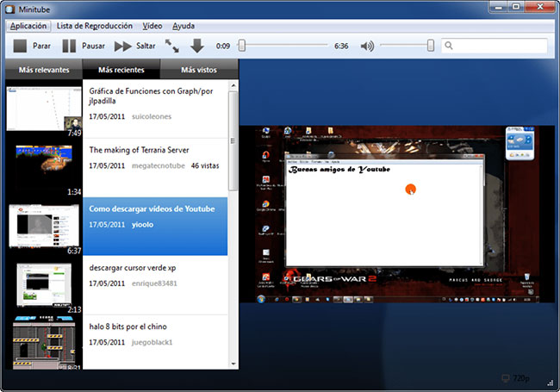Click the Minitube title bar app icon
The width and height of the screenshot is (560, 392).
10,9
